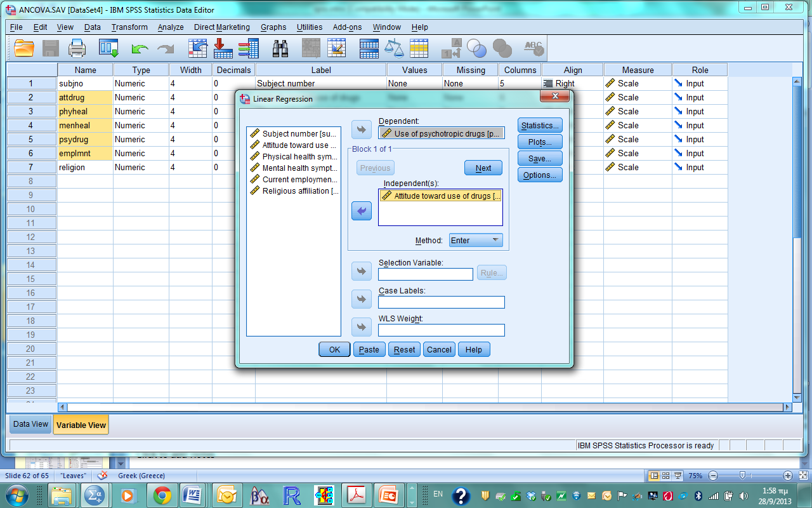Screen dimensions: 812x508
Task: Click the Case Labels input field
Action: [x=442, y=302]
